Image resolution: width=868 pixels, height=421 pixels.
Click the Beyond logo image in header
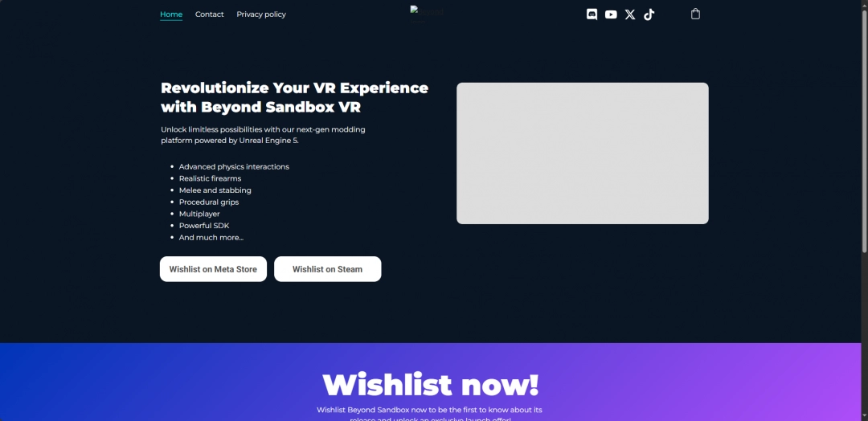[427, 14]
